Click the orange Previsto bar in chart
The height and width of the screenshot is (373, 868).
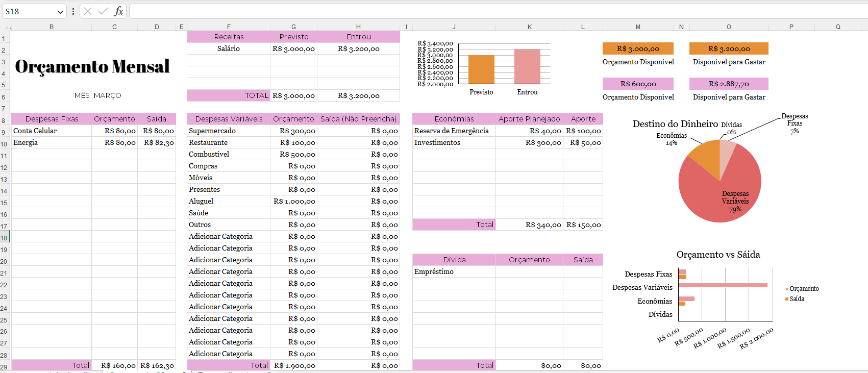tap(481, 69)
